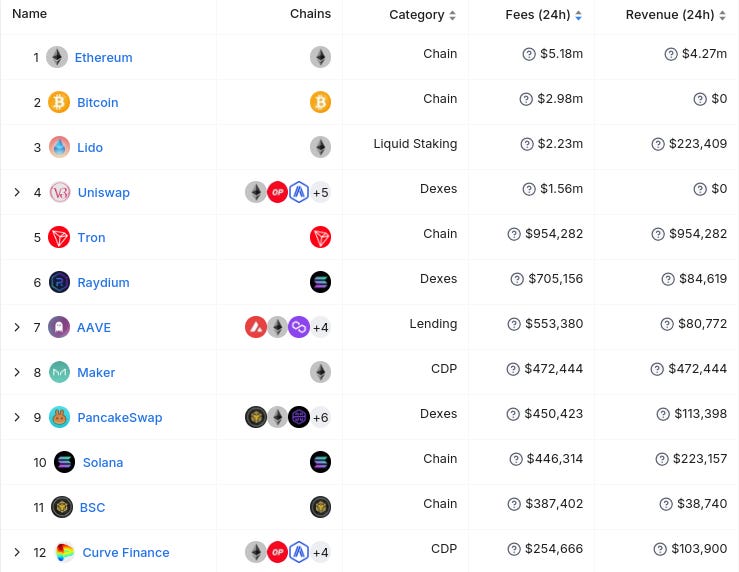This screenshot has height=572, width=739.
Task: Click the help icon beside Lido's $223,409 revenue
Action: tap(658, 144)
